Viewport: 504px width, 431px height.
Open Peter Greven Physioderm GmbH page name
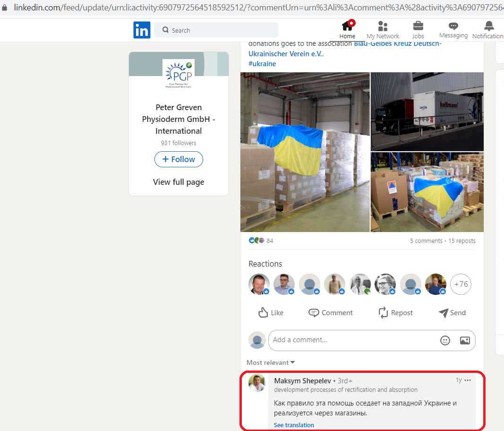click(x=179, y=119)
